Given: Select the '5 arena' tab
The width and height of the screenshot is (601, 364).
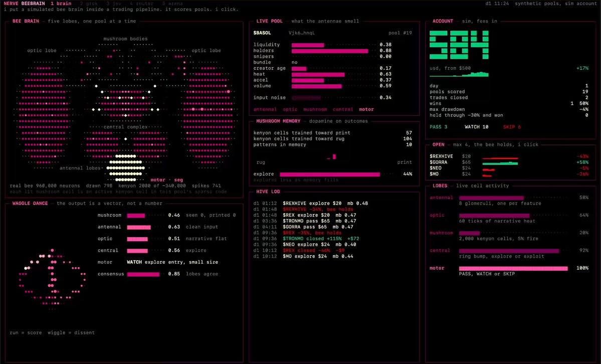Looking at the screenshot, I should (x=172, y=4).
